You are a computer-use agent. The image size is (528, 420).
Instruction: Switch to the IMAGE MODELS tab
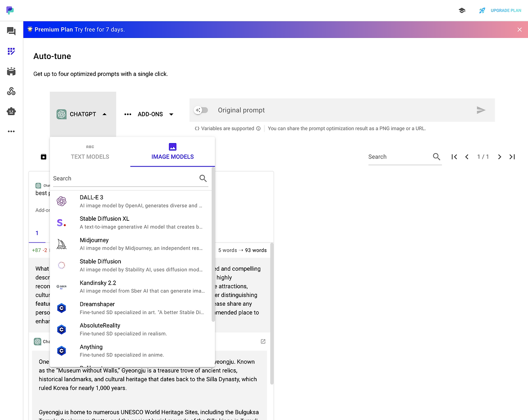coord(172,152)
